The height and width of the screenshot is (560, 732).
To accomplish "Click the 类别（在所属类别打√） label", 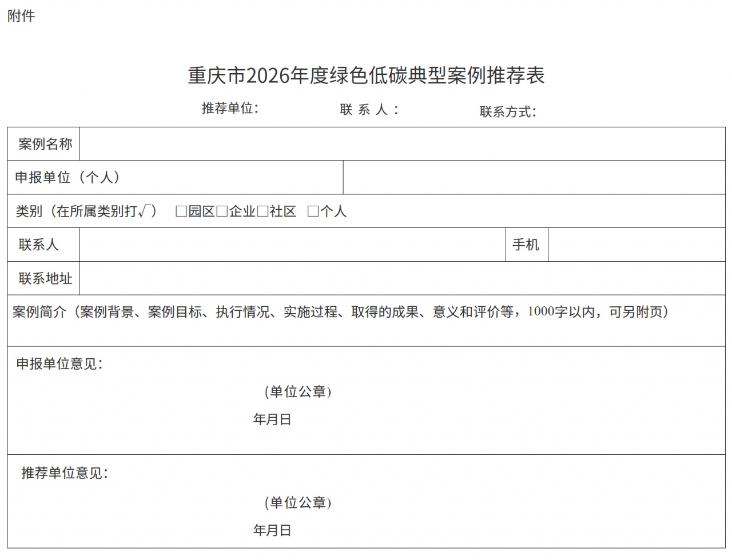I will pyautogui.click(x=86, y=211).
